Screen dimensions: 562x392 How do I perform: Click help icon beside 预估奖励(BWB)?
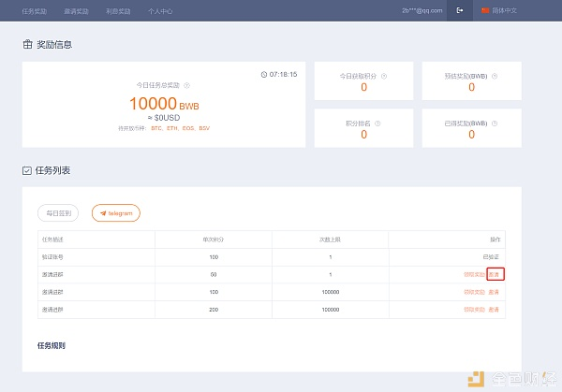(x=494, y=76)
